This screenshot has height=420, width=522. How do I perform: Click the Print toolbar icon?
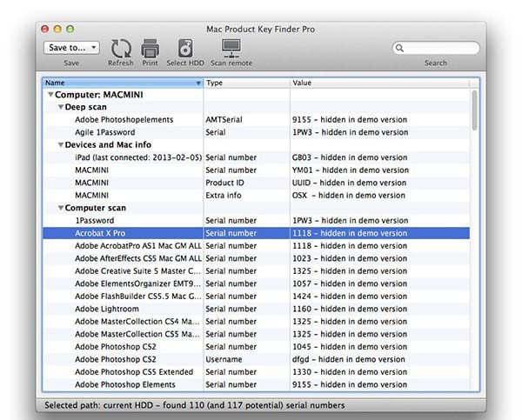(x=151, y=49)
